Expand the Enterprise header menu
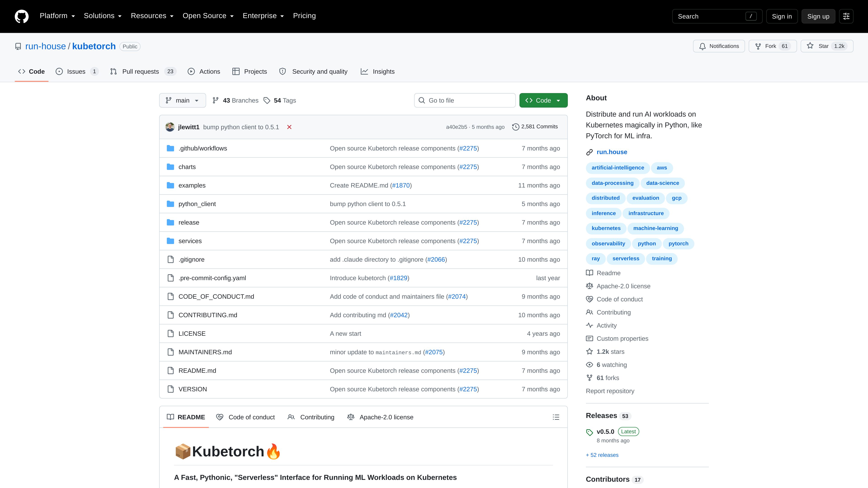The image size is (868, 488). 263,16
